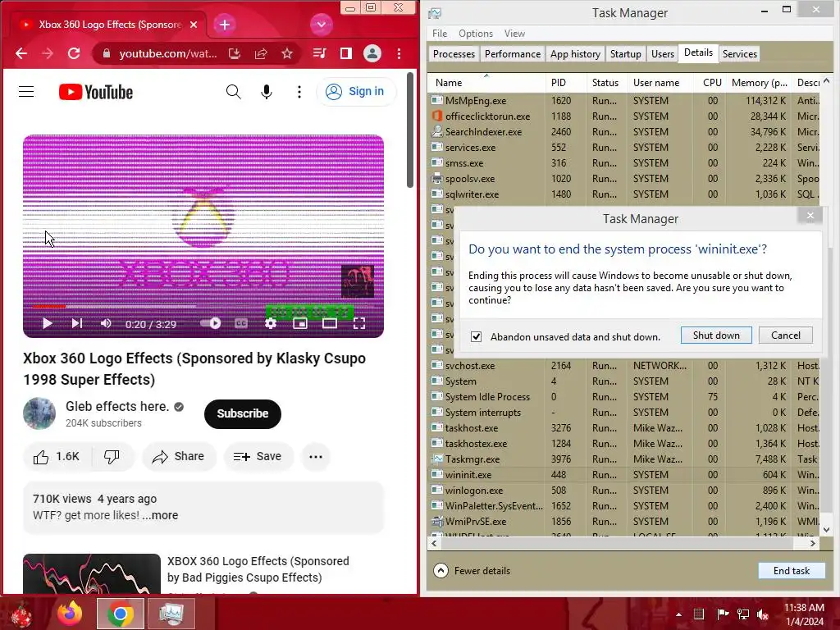Image resolution: width=840 pixels, height=630 pixels.
Task: Click End task button
Action: click(792, 571)
